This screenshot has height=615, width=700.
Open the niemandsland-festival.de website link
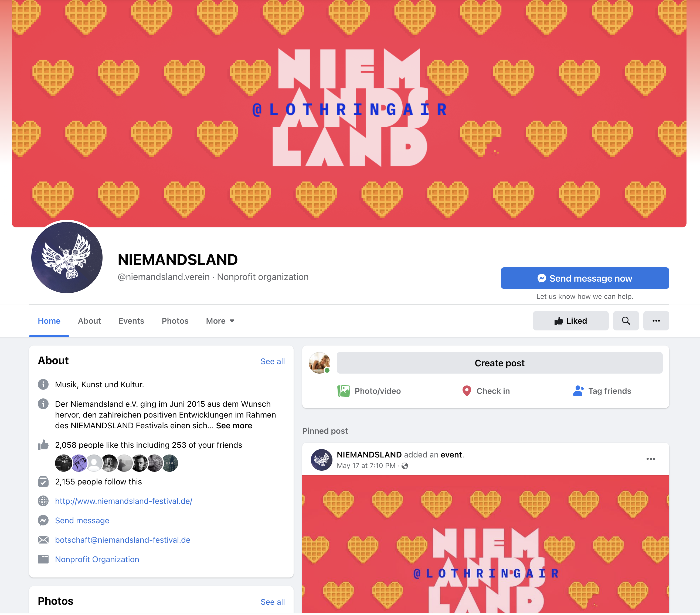pos(124,501)
